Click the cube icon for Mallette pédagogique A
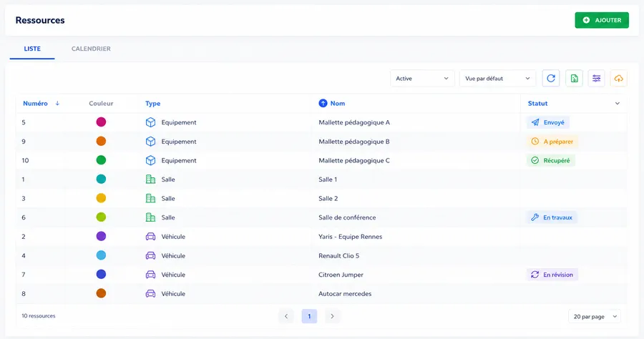 pos(151,122)
